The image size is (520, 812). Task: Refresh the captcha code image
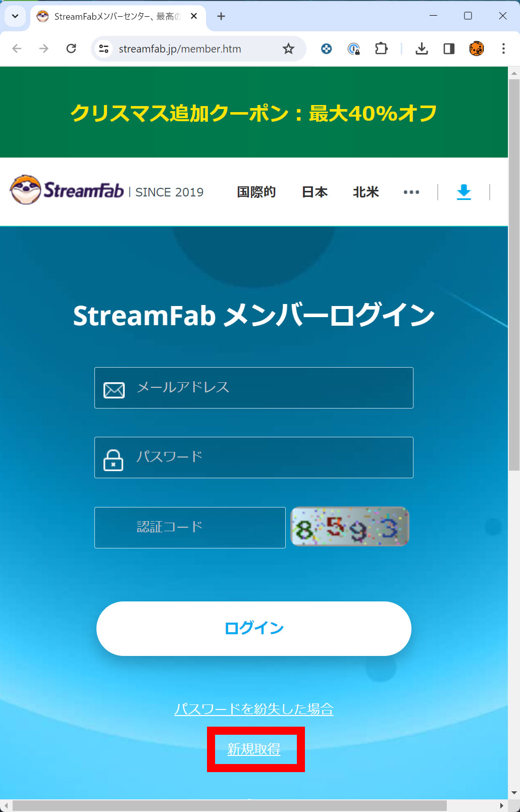(350, 527)
